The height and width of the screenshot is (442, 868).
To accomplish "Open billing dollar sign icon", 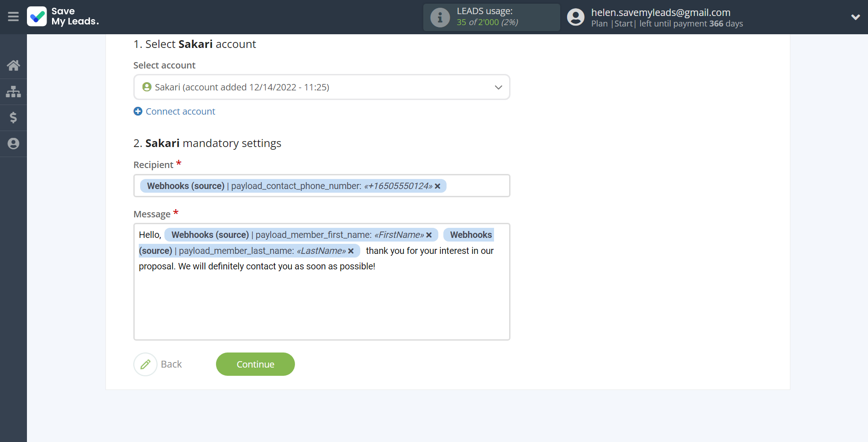I will pyautogui.click(x=13, y=118).
